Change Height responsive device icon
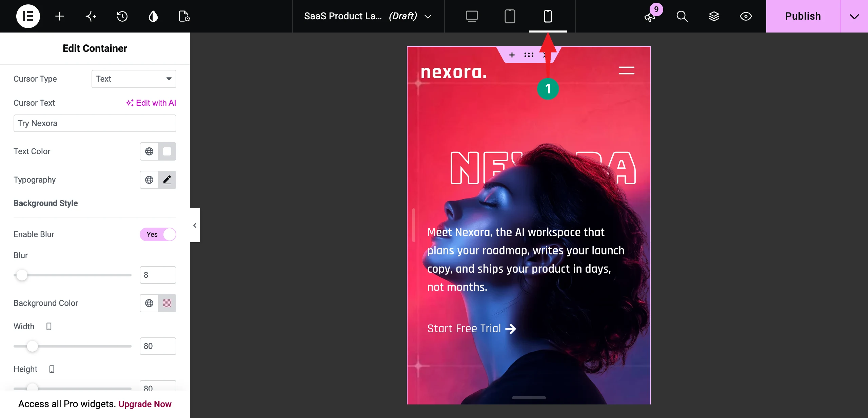The width and height of the screenshot is (868, 418). pos(52,369)
